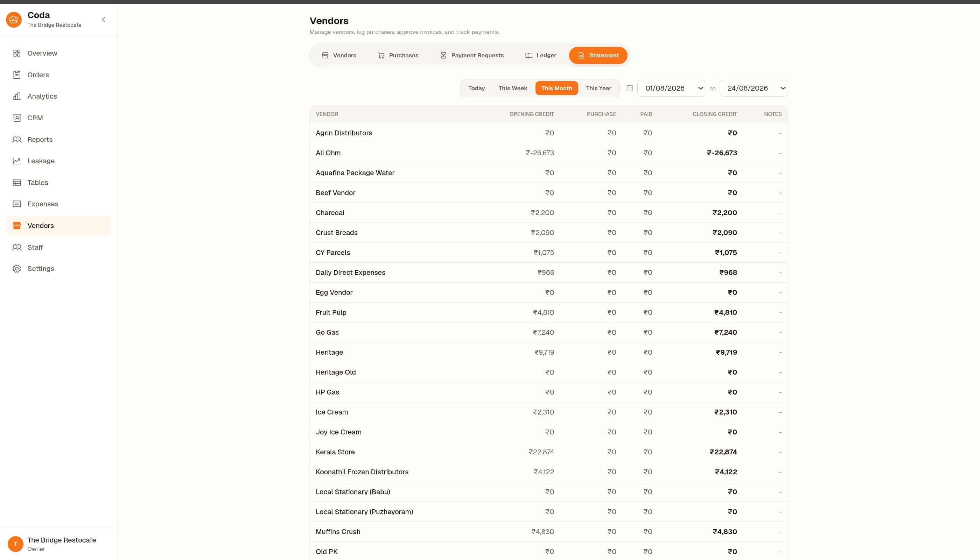Click the T avatar in sidebar footer

pyautogui.click(x=15, y=544)
